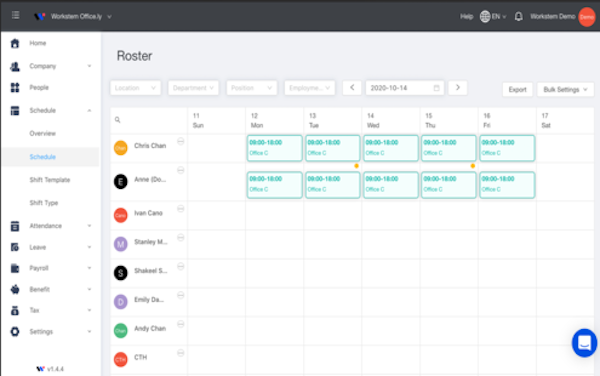Image resolution: width=600 pixels, height=376 pixels.
Task: Expand the Settings menu
Action: tap(51, 332)
